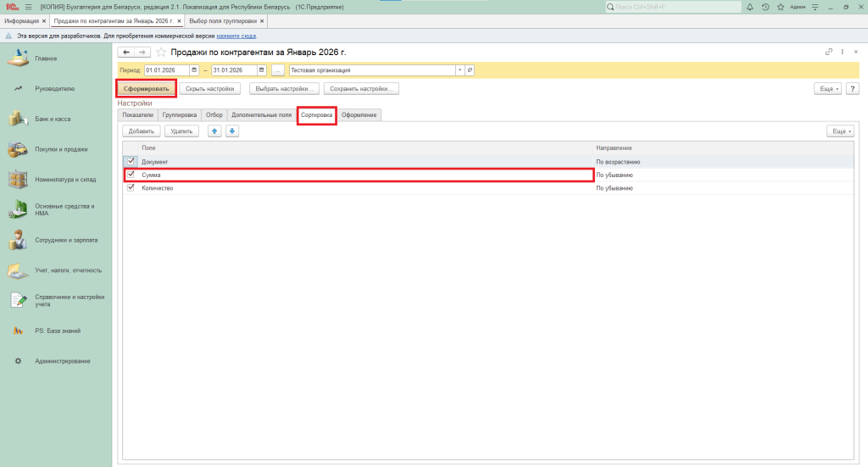Screen dimensions: 868x467
Task: Move selected field up with blue arrow
Action: (x=215, y=131)
